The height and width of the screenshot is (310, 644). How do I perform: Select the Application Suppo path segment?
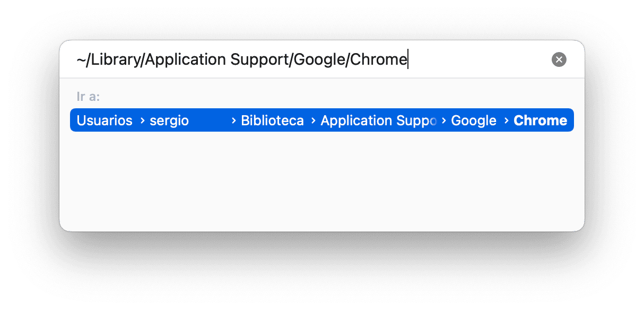(x=379, y=120)
